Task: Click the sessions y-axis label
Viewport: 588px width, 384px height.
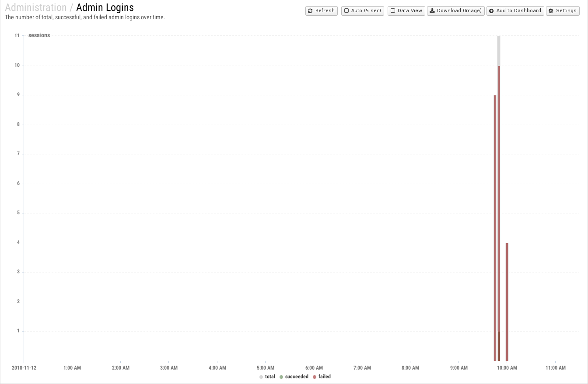Action: [x=39, y=35]
